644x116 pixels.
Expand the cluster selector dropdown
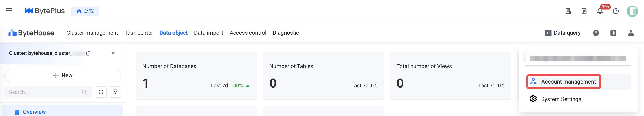point(113,53)
